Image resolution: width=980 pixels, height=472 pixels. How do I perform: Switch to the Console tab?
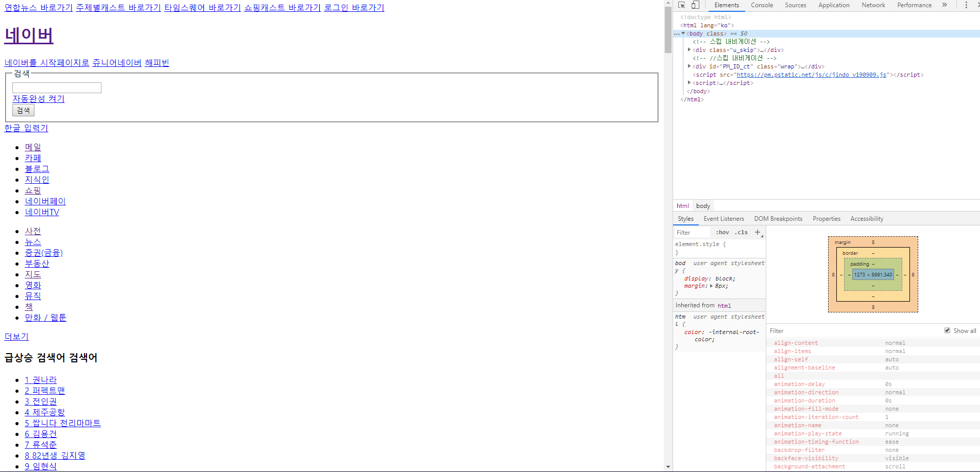[x=762, y=5]
